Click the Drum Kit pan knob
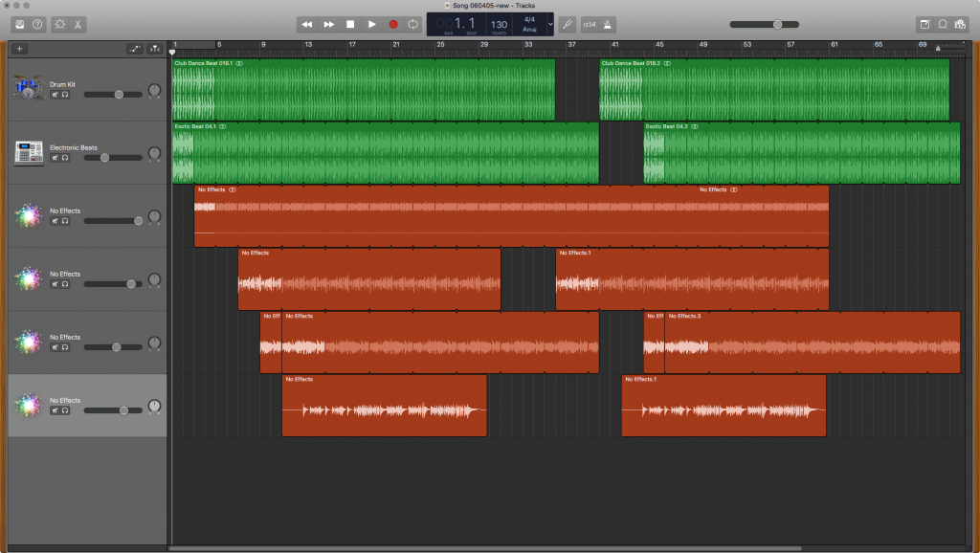 click(x=154, y=91)
